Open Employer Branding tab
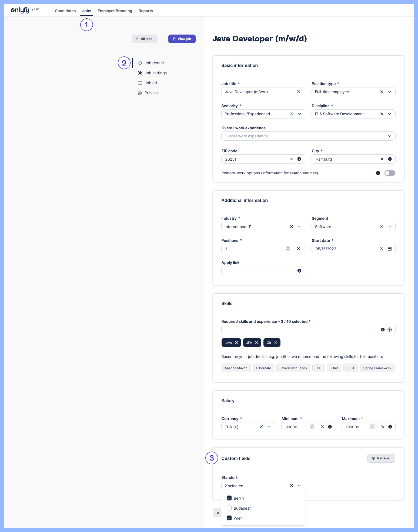 [x=115, y=11]
